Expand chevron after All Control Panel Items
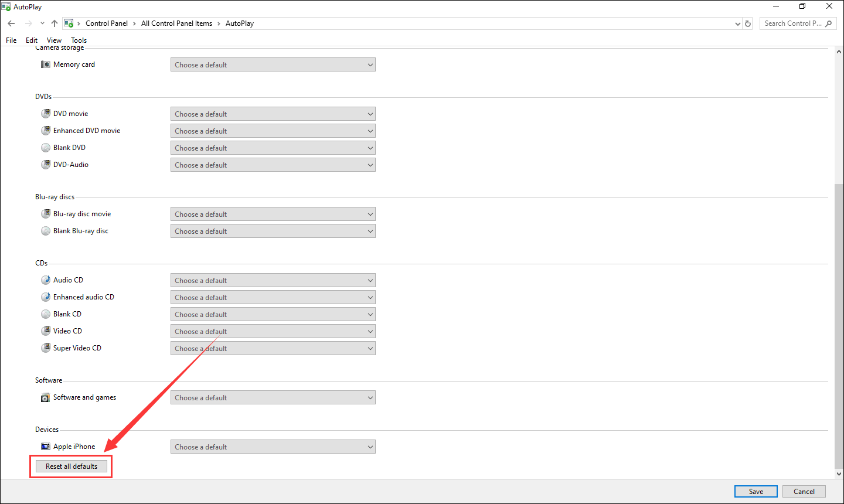This screenshot has width=844, height=504. pos(219,23)
